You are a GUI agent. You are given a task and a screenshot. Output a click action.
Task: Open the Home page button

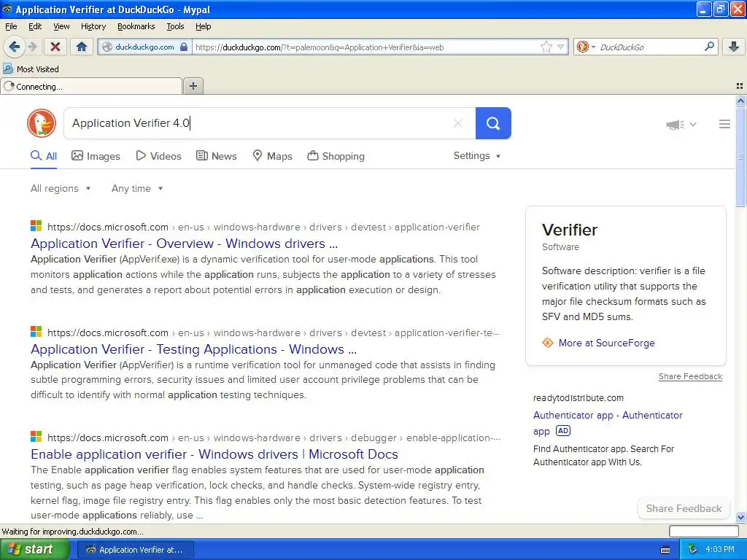pos(82,47)
